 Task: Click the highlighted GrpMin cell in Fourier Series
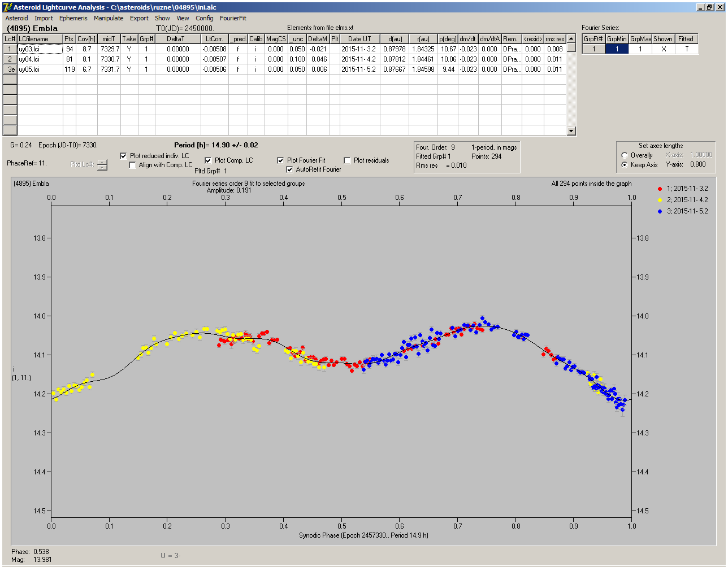pos(617,49)
